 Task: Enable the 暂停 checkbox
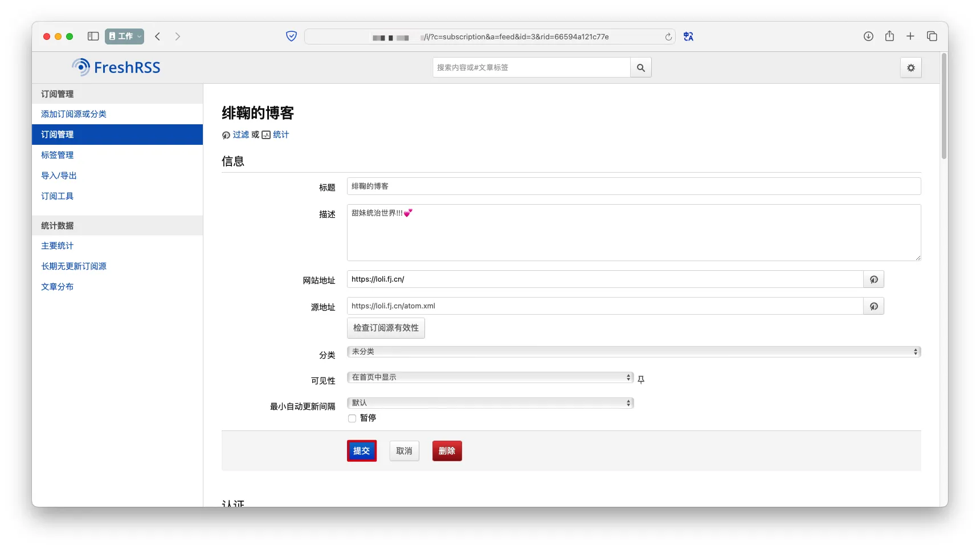352,418
